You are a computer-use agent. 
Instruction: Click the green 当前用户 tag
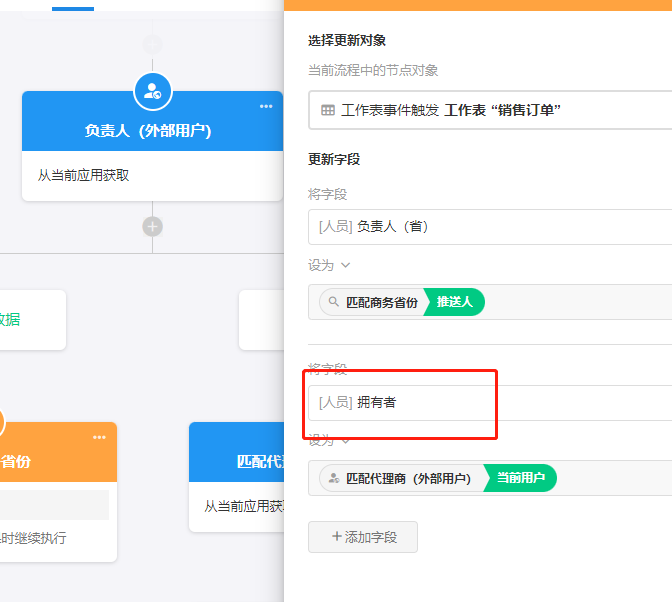tap(520, 479)
